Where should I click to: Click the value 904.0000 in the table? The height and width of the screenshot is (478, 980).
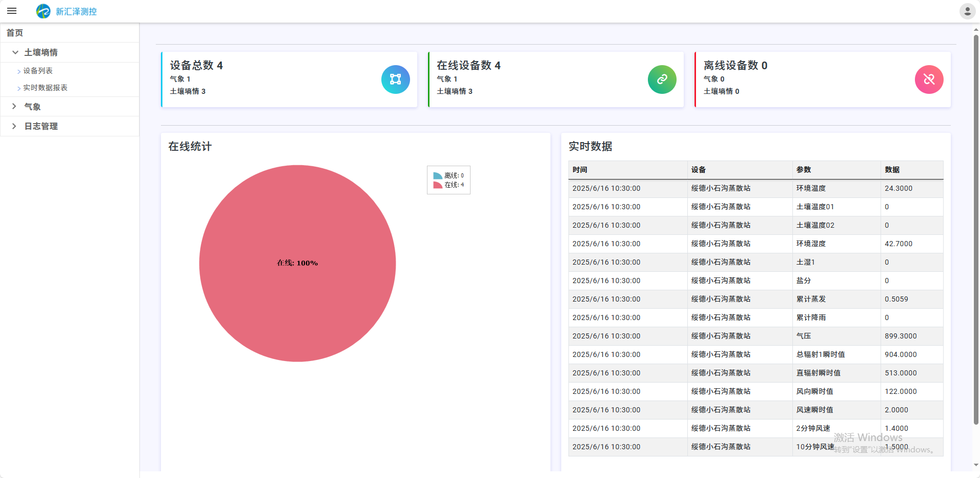pyautogui.click(x=901, y=354)
